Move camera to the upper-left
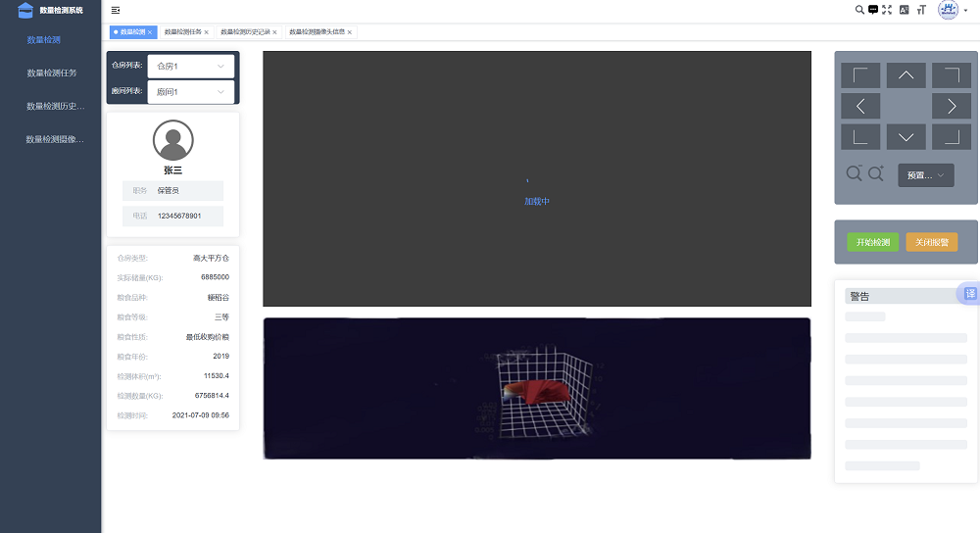 860,75
